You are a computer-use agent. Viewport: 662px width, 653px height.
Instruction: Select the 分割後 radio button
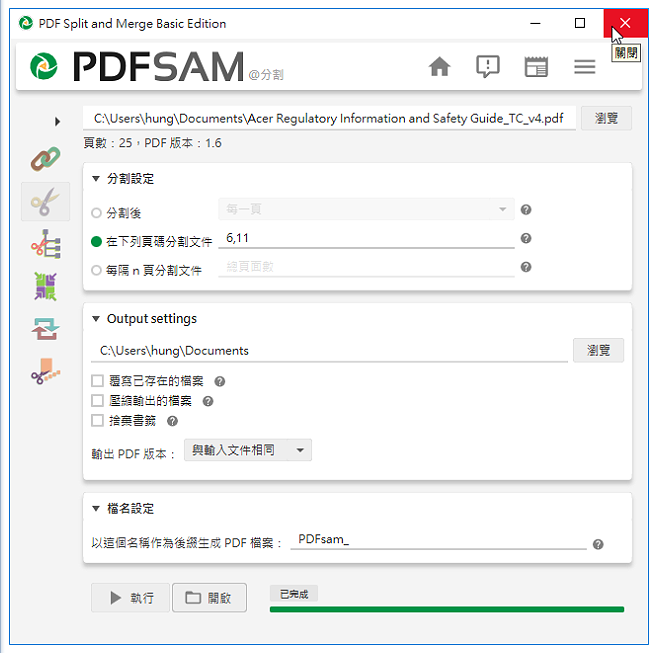96,213
